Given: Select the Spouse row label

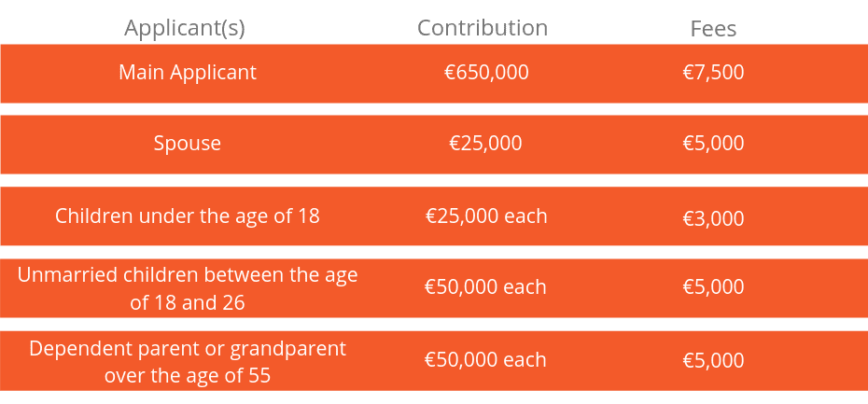Looking at the screenshot, I should 187,144.
